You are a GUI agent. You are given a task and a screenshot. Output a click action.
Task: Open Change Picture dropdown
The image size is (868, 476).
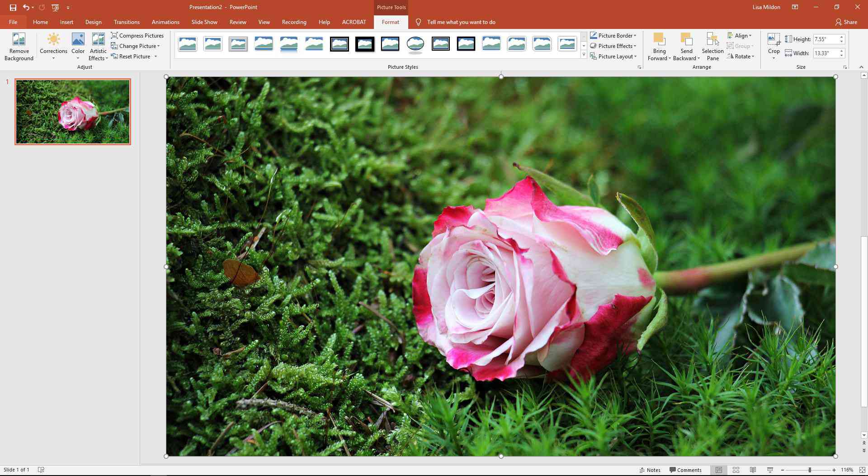click(x=136, y=46)
